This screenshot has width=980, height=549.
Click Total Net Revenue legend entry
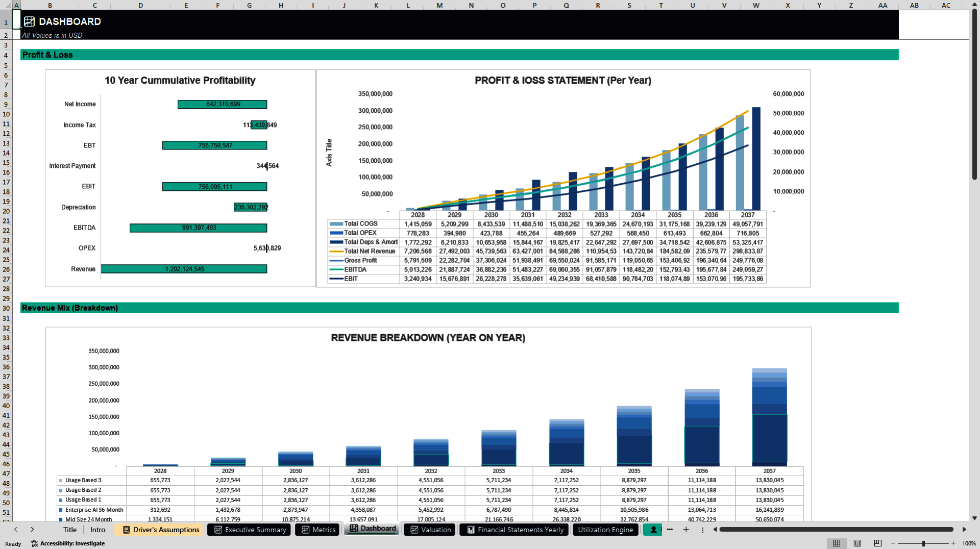click(363, 251)
